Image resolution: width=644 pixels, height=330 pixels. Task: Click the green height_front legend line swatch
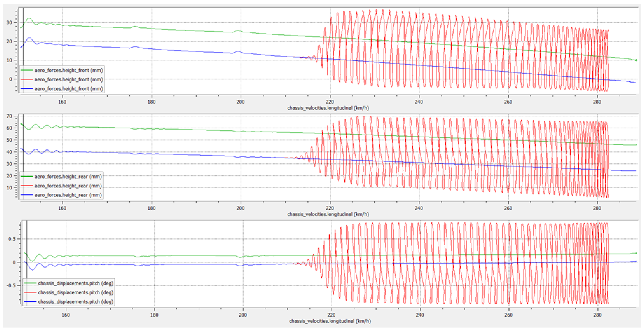[x=27, y=70]
